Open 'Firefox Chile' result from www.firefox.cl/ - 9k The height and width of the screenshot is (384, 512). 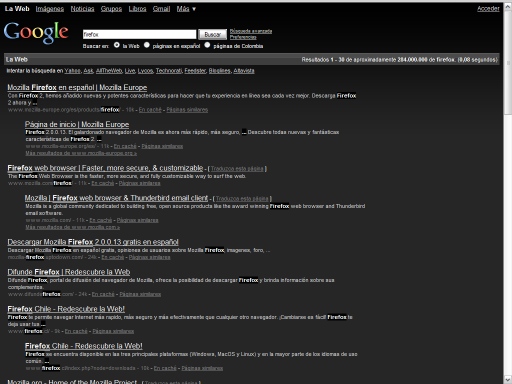(66, 309)
